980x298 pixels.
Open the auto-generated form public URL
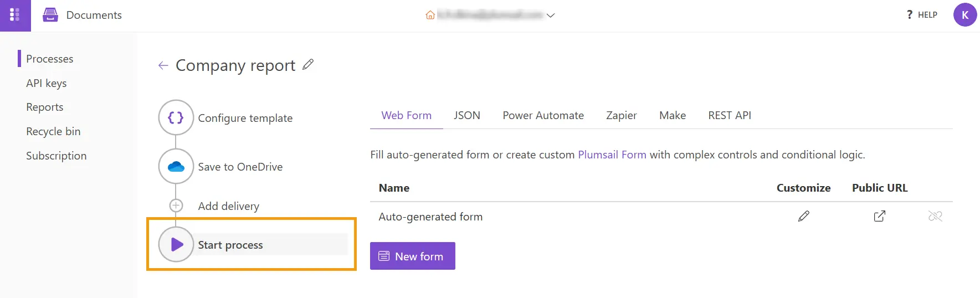[880, 216]
